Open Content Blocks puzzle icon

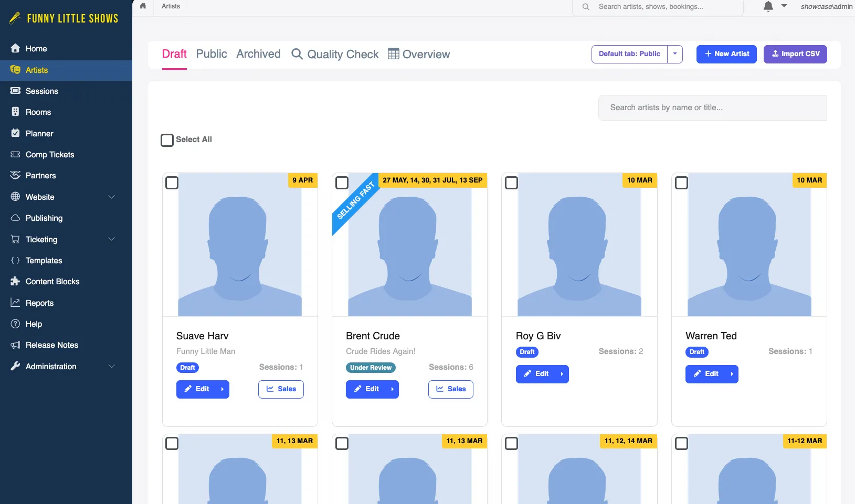15,281
